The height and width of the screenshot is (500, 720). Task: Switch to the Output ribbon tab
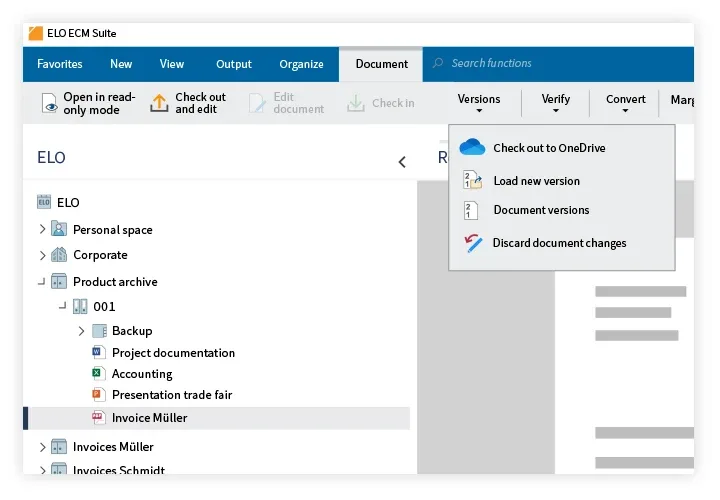pyautogui.click(x=234, y=64)
